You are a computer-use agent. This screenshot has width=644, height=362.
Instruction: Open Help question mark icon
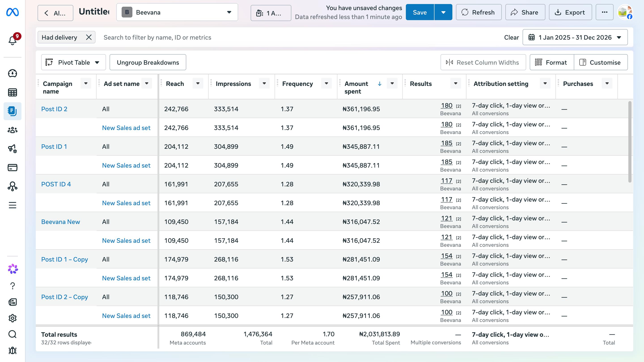point(13,286)
